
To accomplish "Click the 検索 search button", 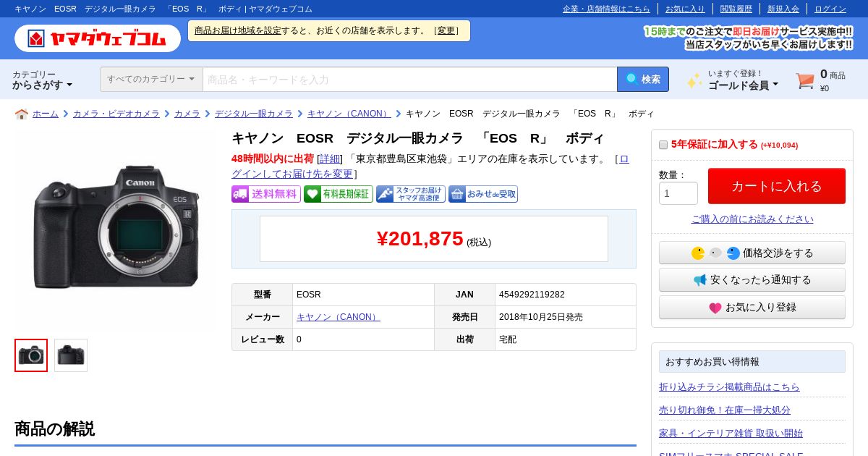I will (643, 79).
